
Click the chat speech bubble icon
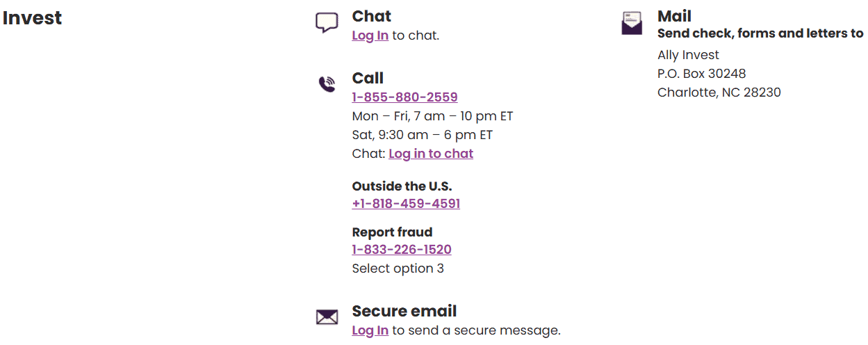point(327,23)
